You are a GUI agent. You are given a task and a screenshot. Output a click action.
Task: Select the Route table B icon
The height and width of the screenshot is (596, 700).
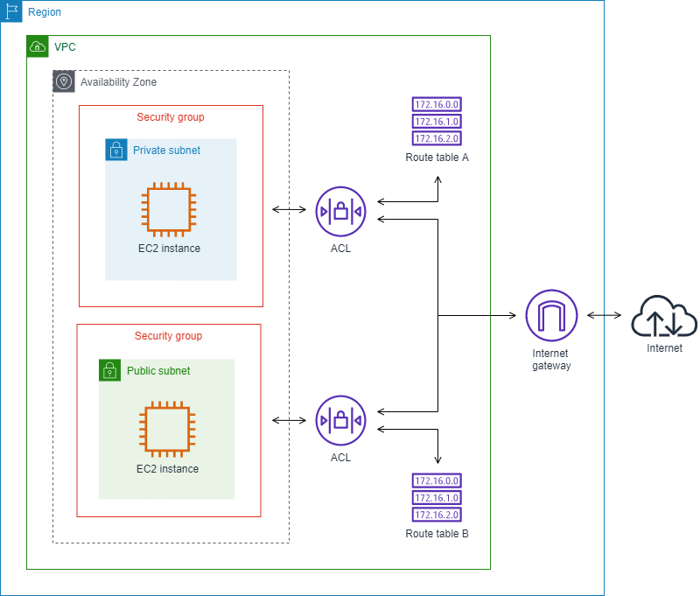pos(437,498)
